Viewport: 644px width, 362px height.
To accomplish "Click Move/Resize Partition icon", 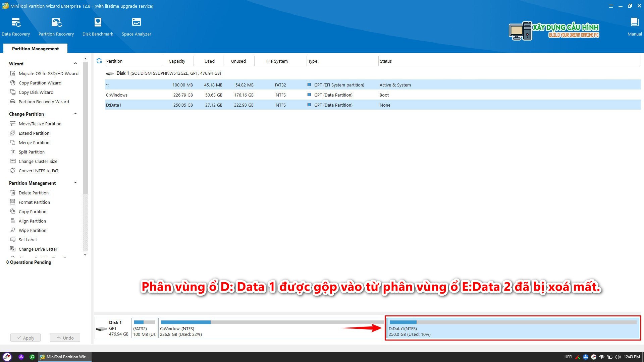I will [13, 124].
